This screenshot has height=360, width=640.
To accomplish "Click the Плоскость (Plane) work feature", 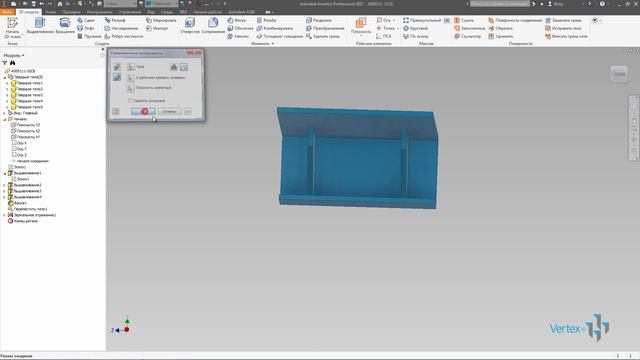I will (361, 26).
